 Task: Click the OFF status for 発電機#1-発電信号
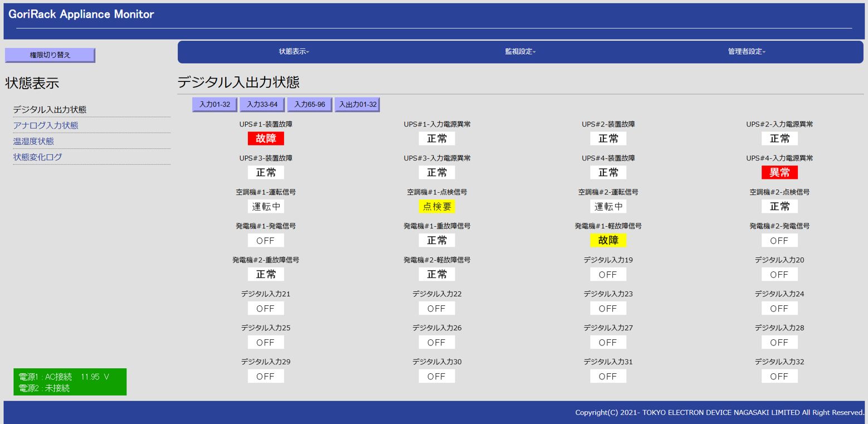[x=266, y=241]
